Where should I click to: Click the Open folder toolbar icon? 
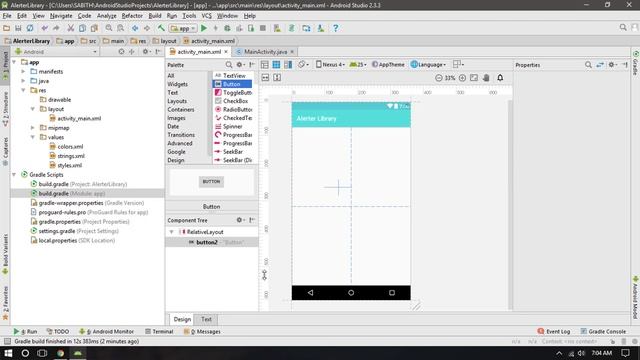click(x=6, y=28)
